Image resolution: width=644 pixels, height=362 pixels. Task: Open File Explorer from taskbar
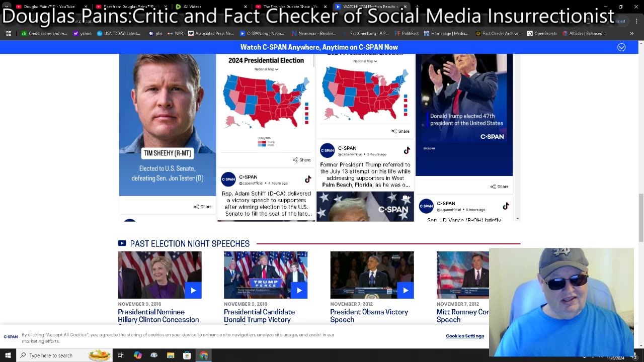click(x=171, y=355)
